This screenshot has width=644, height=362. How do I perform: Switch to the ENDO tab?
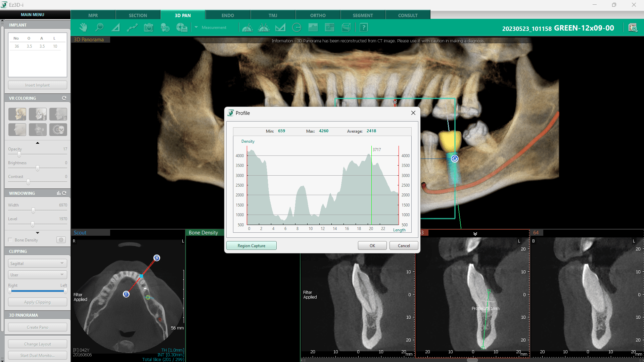pyautogui.click(x=228, y=15)
